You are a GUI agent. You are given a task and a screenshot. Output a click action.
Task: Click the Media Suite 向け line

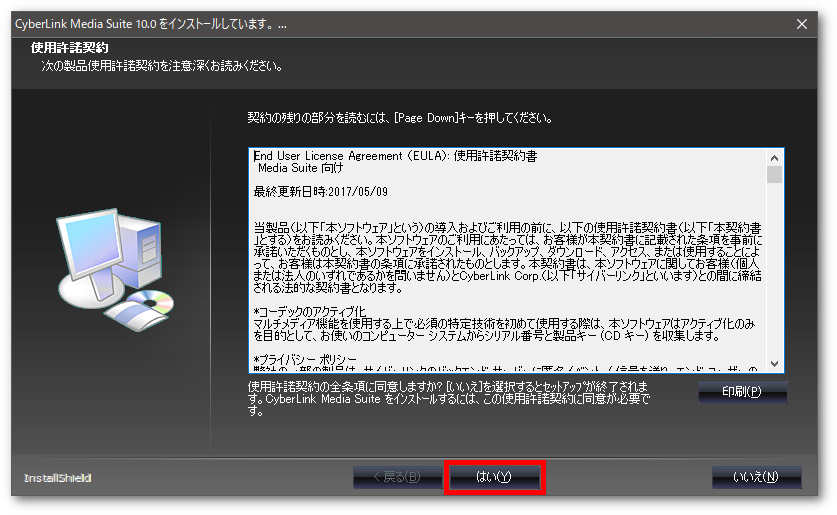point(301,168)
